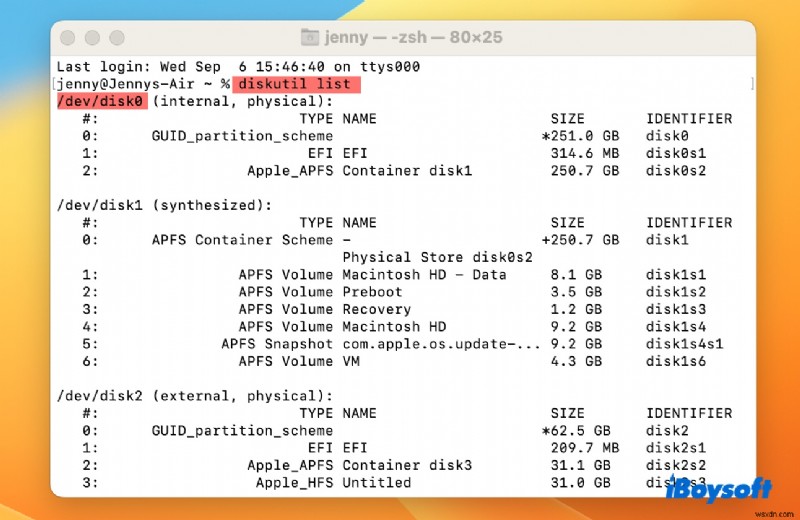
Task: Click the "APFS Snapshot" type text
Action: [x=277, y=344]
